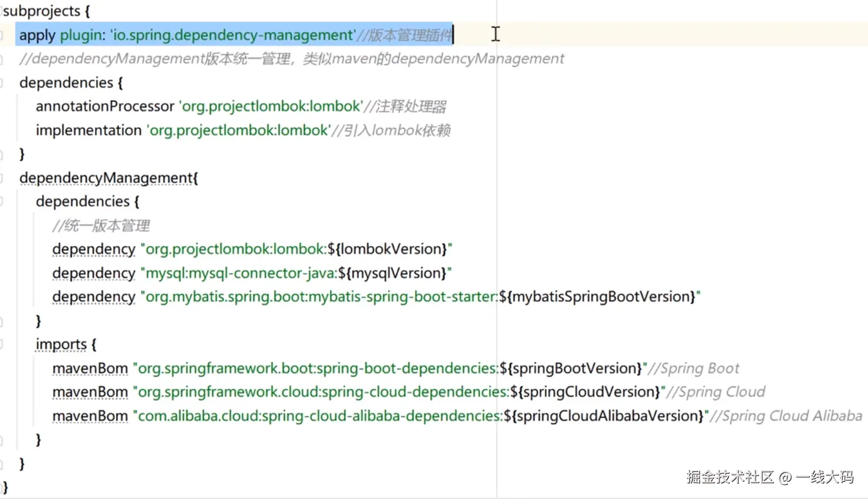Click the '${lombokVersion}' placeholder
Image resolution: width=868 pixels, height=499 pixels.
tap(388, 249)
